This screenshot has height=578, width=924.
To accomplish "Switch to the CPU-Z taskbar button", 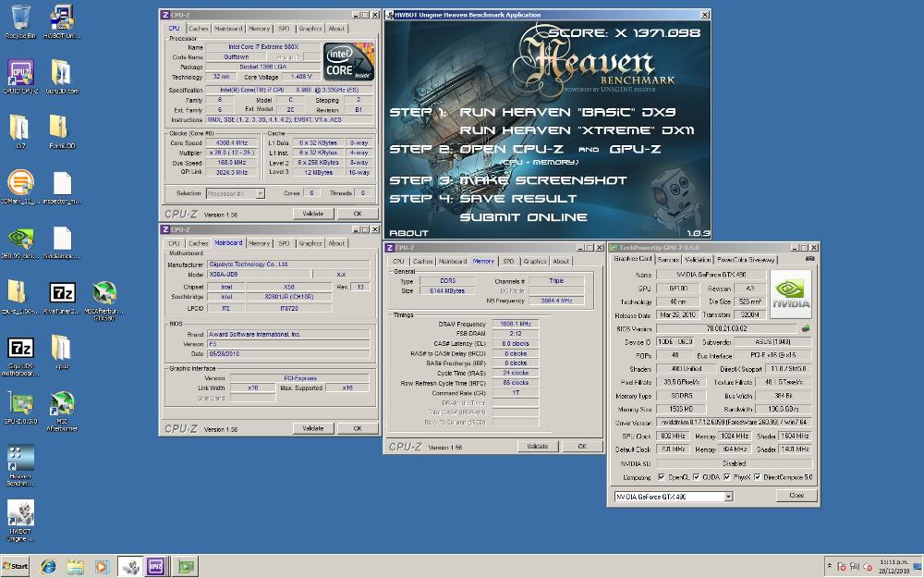I will coord(156,567).
